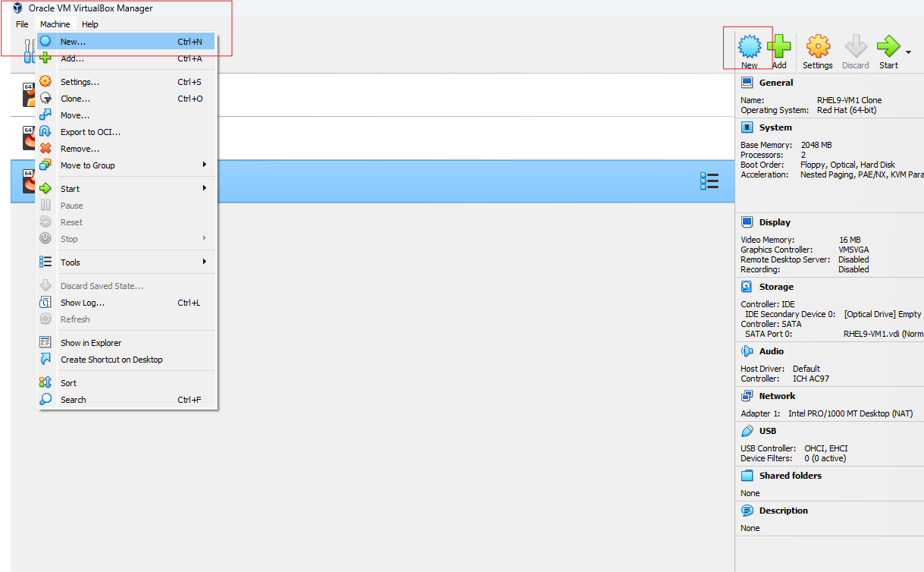Click the greyed Reset menu entry

[x=127, y=222]
